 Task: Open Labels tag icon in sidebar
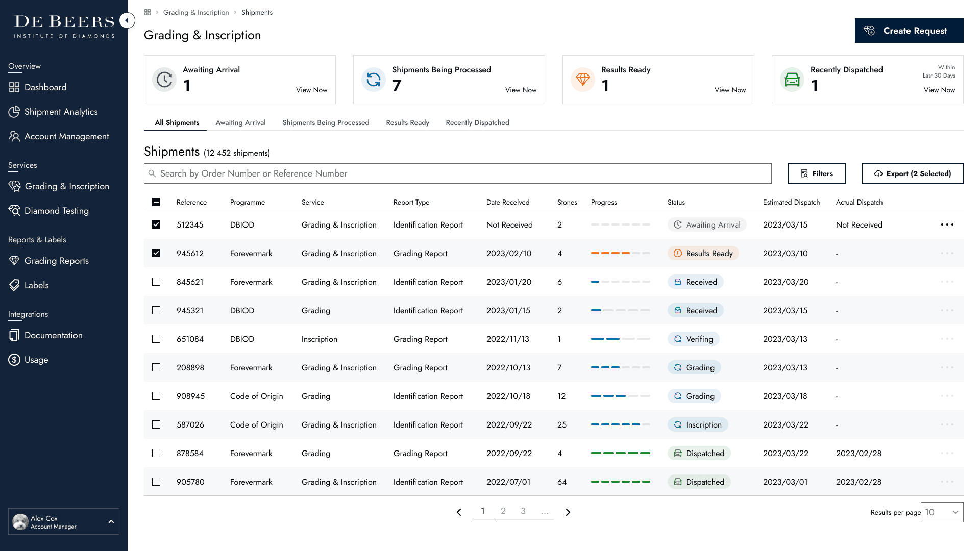tap(14, 285)
